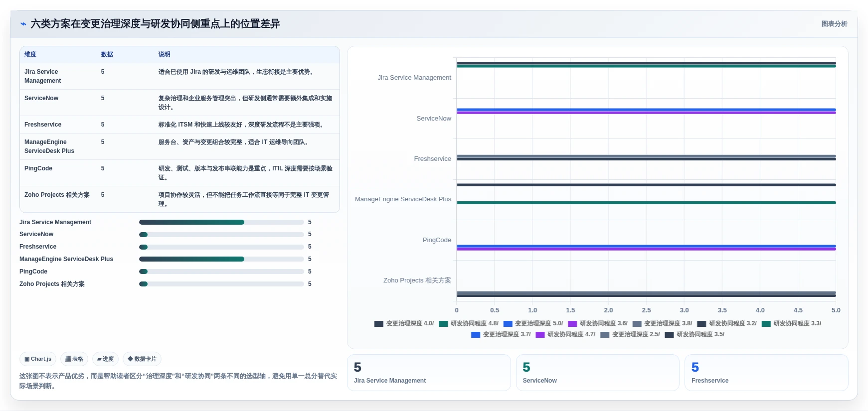Click chart axis label Jira Service Management

[414, 78]
